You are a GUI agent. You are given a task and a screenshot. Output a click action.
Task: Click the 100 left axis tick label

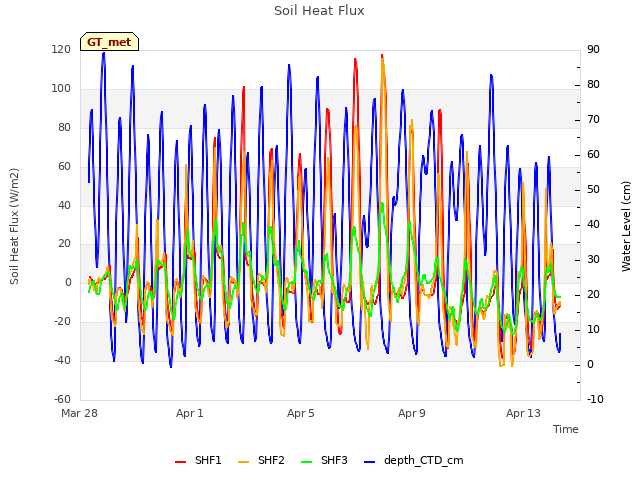[61, 89]
